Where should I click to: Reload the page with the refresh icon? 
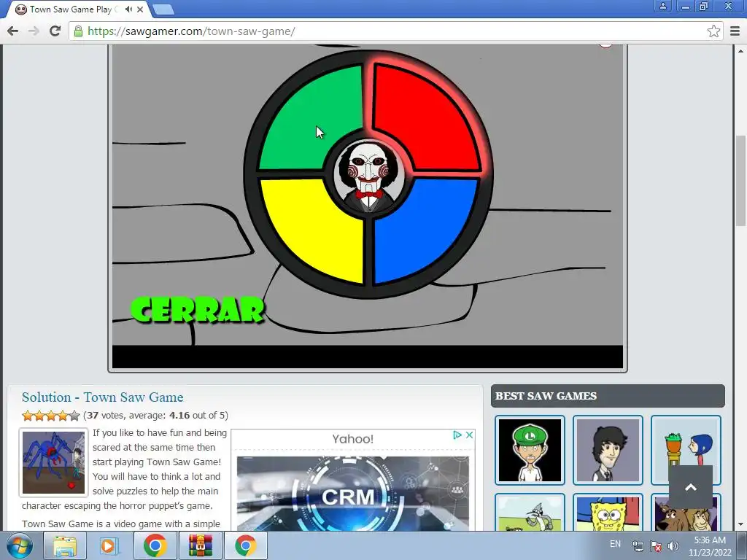pyautogui.click(x=55, y=31)
